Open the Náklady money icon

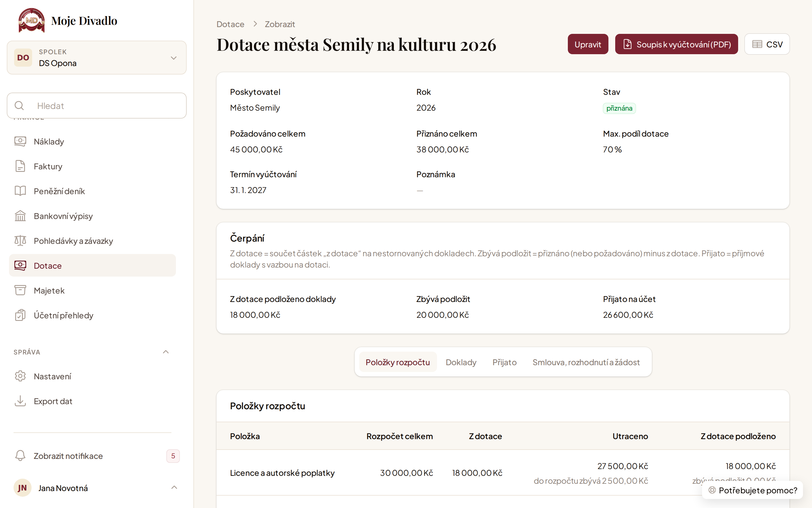pyautogui.click(x=20, y=141)
